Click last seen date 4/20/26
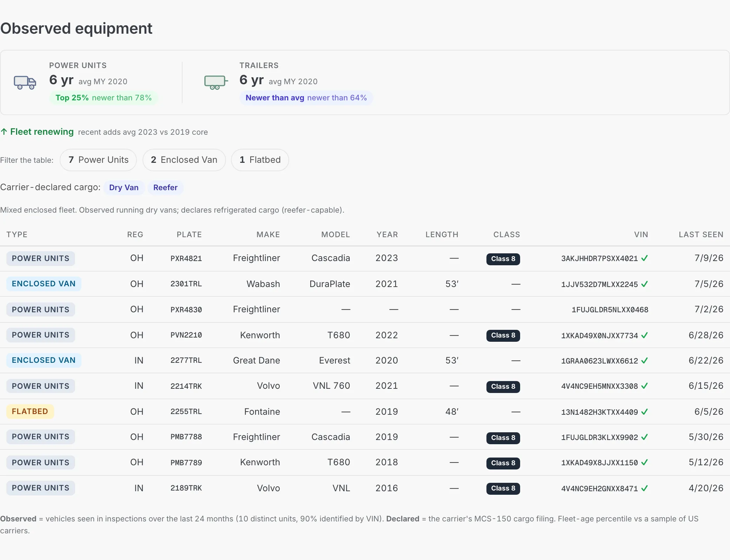The image size is (730, 560). 706,488
